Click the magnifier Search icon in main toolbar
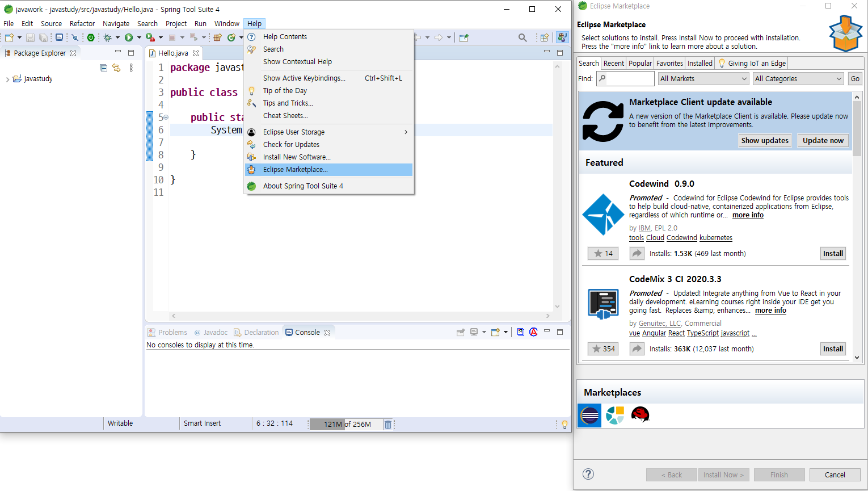Screen dimensions: 868x491 pos(523,37)
